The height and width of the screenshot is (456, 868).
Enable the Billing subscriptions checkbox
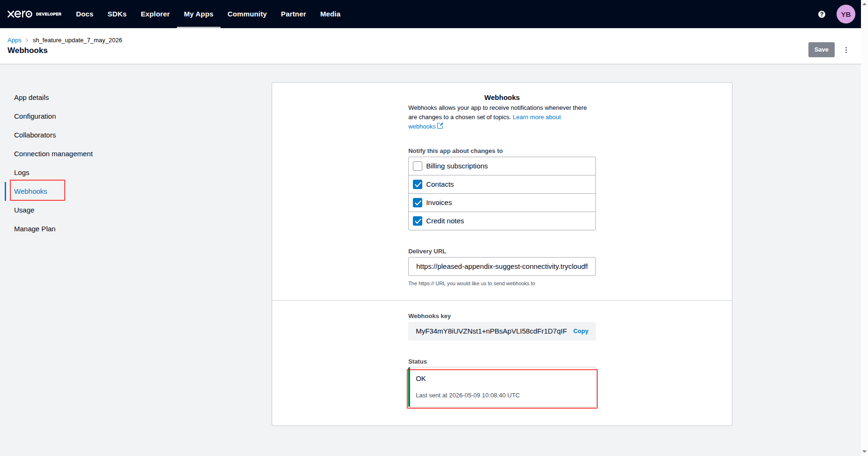418,166
